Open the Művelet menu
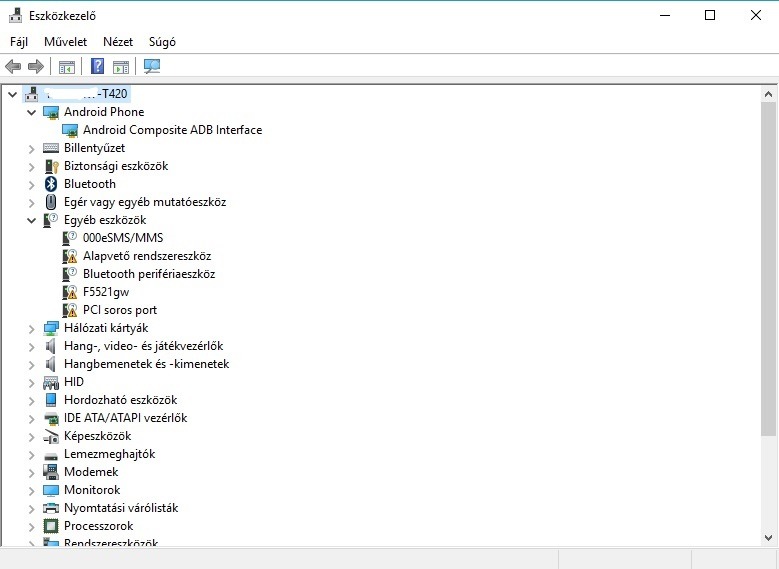 (66, 42)
